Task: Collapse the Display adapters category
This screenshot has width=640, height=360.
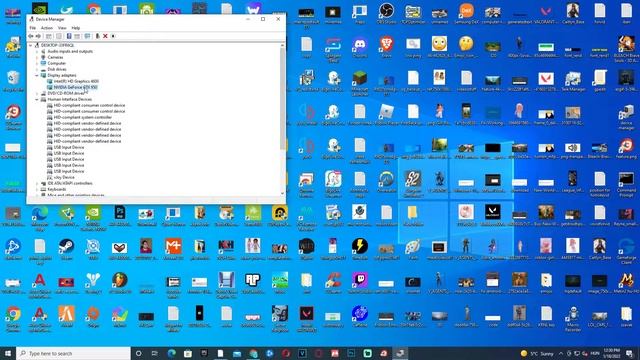Action: pos(37,75)
